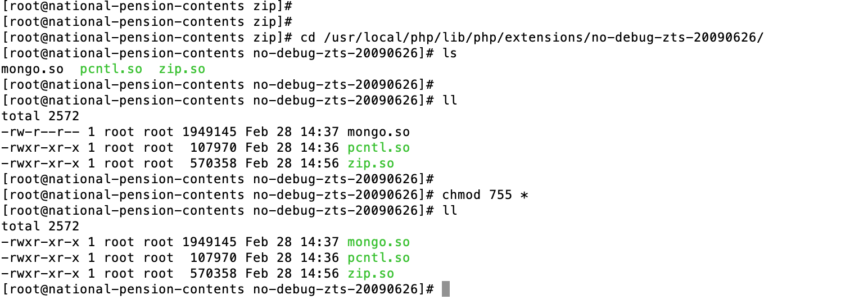The image size is (868, 299).
Task: Click pcntl.so in the last listing
Action: point(378,258)
